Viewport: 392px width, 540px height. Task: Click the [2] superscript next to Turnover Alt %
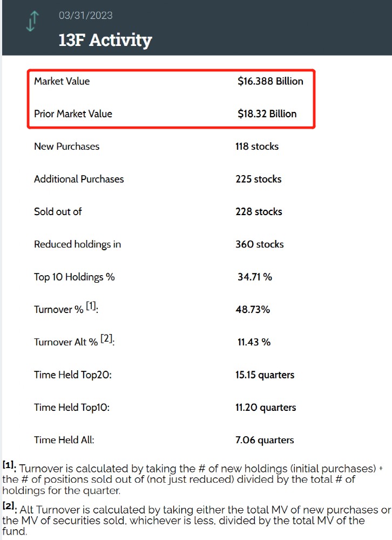pos(106,340)
